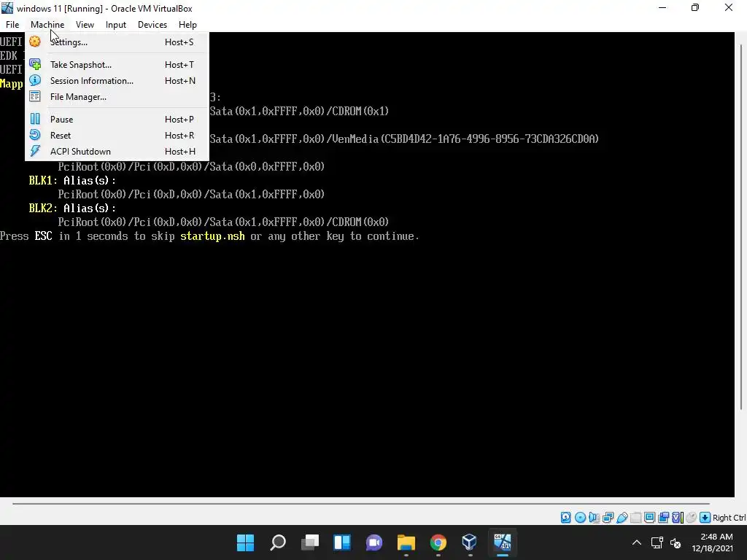Switch to Google Chrome on taskbar
Screen dimensions: 747x560
(x=438, y=542)
